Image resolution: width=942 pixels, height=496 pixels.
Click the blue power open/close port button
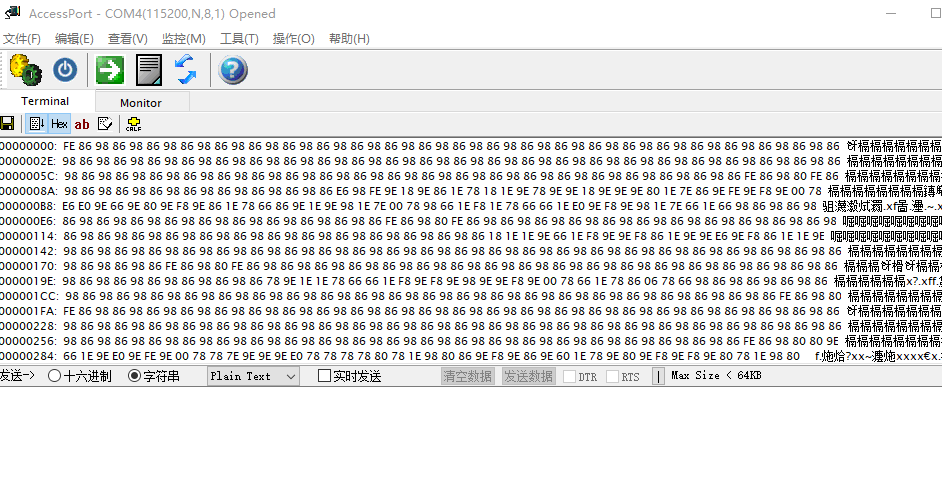coord(65,70)
